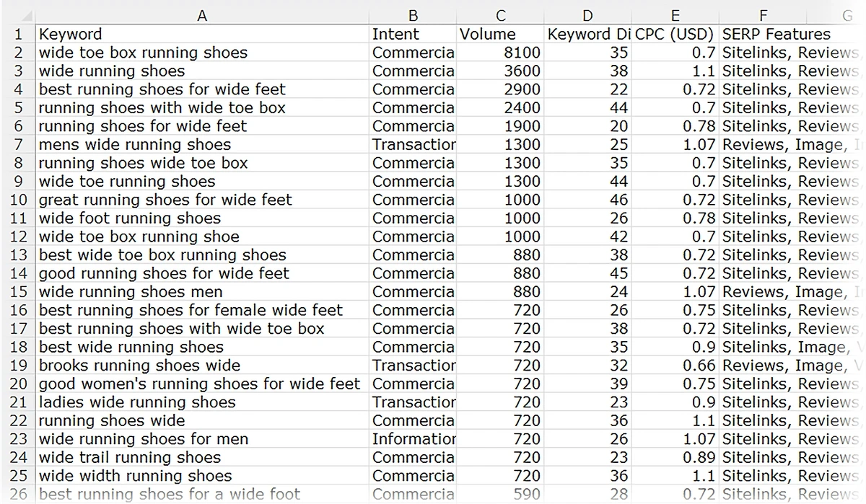Select cell 'best running shoes for wide feet'
Screen dimensions: 866x504
point(202,89)
